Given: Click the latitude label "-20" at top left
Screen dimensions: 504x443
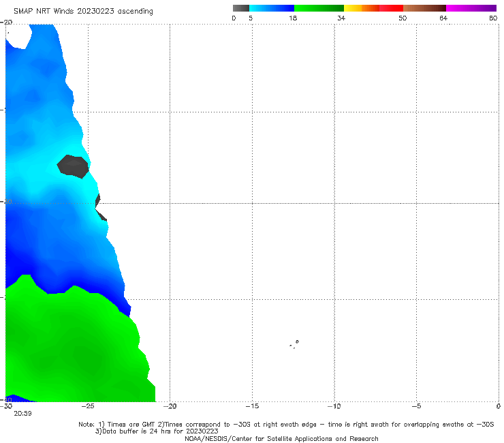Looking at the screenshot, I should click(6, 22).
